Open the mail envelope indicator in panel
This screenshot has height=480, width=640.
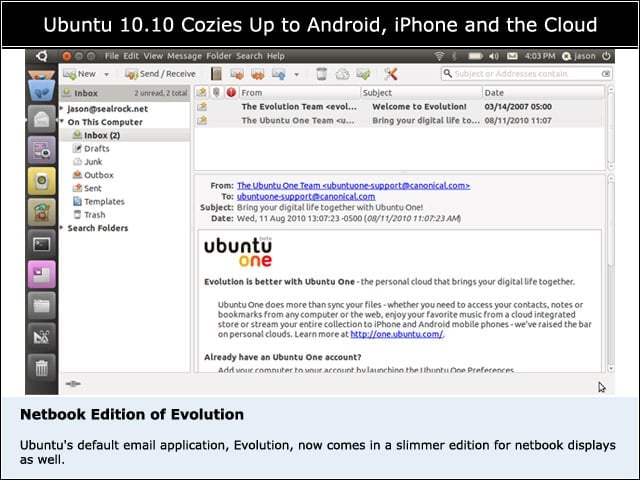[x=512, y=56]
